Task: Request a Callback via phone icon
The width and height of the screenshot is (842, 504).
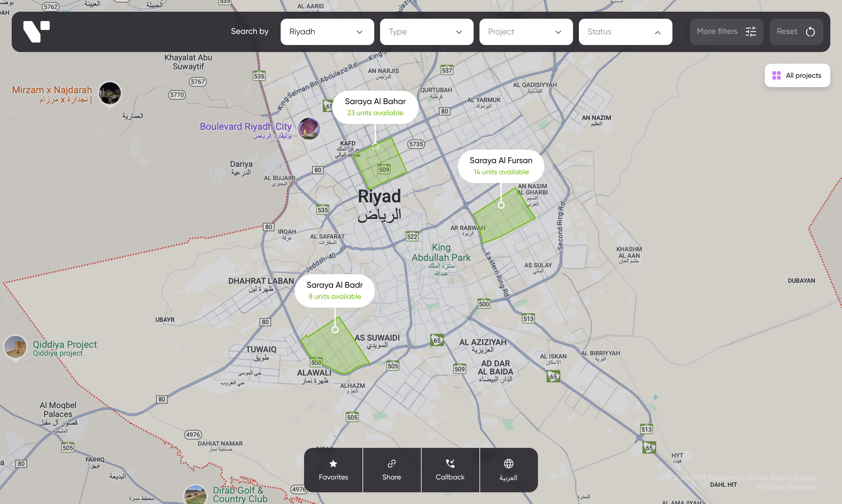Action: coord(450,464)
